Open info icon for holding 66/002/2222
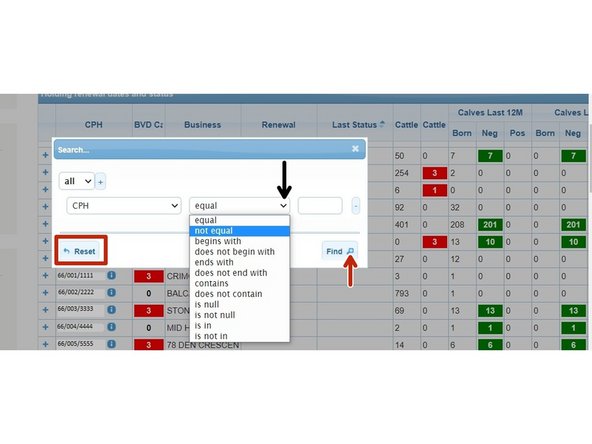 [x=111, y=292]
